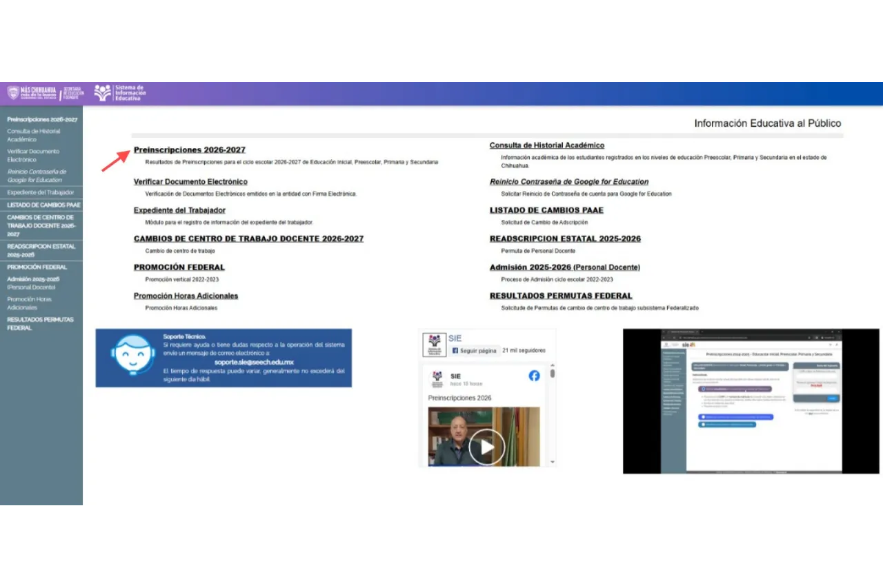This screenshot has height=588, width=883.
Task: Select Verificar Documento Electrónico in the sidebar
Action: pos(33,155)
